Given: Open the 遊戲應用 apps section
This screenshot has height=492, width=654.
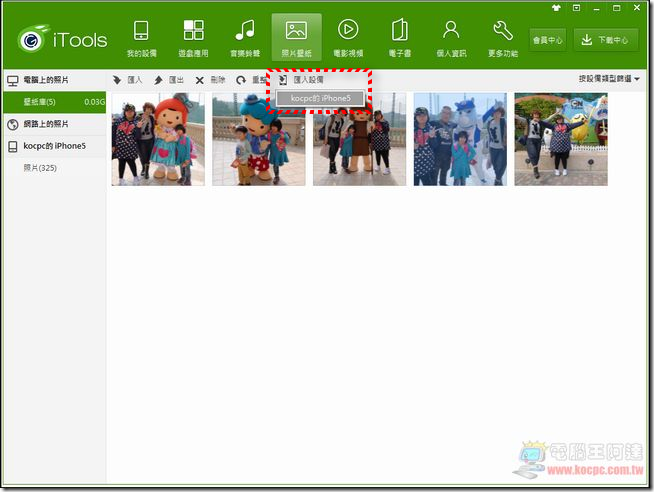Looking at the screenshot, I should 193,39.
